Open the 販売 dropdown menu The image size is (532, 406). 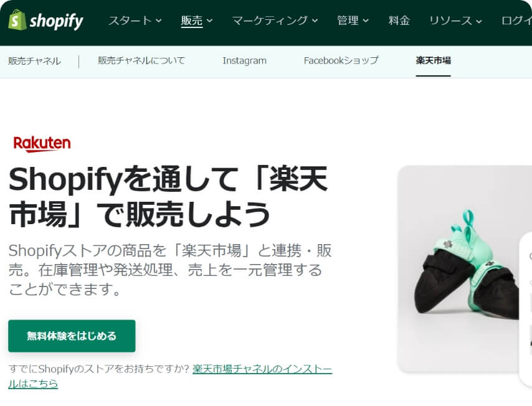tap(197, 21)
